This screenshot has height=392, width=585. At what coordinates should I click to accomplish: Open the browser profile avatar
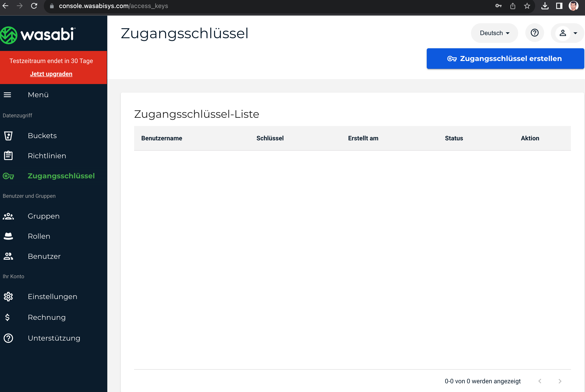[574, 6]
